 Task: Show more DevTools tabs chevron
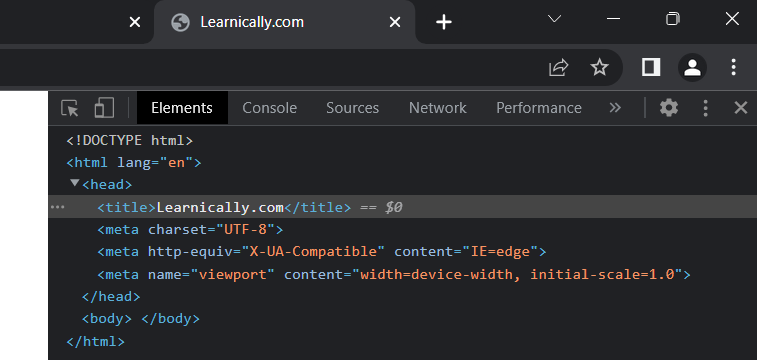(615, 108)
